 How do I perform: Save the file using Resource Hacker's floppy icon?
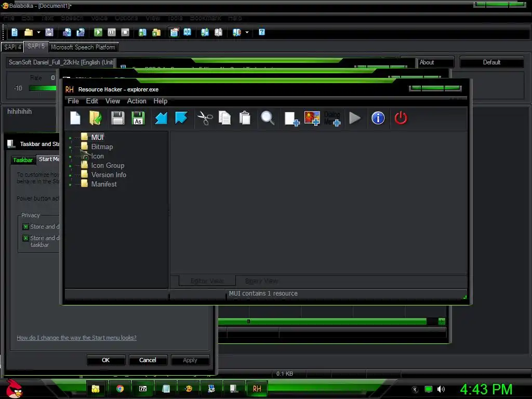tap(118, 118)
